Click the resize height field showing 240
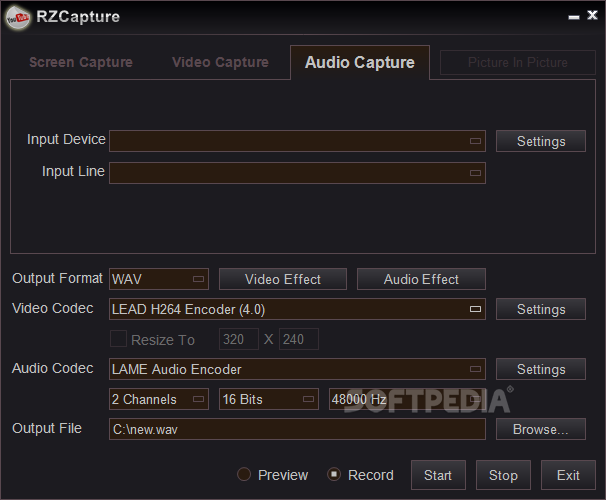 click(299, 339)
